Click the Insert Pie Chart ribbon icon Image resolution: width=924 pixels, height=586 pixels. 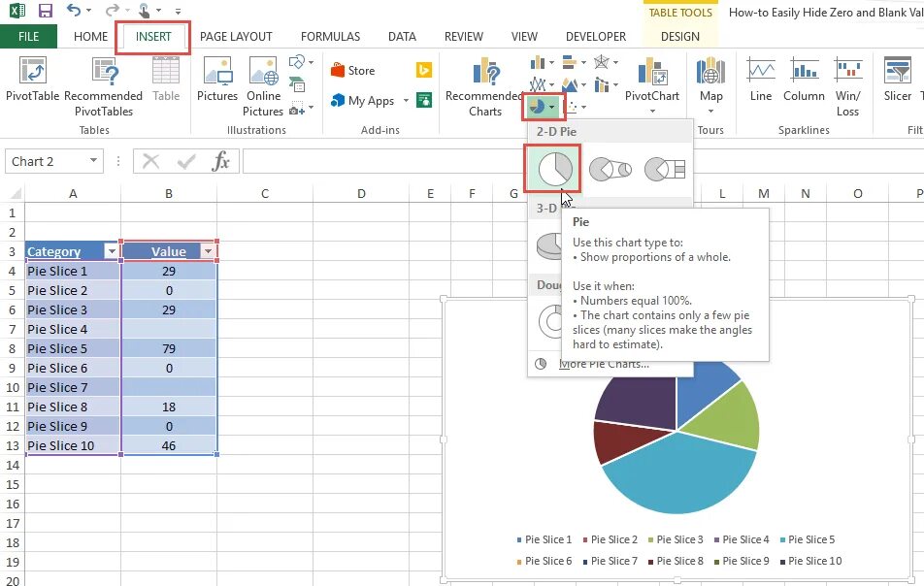coord(538,107)
